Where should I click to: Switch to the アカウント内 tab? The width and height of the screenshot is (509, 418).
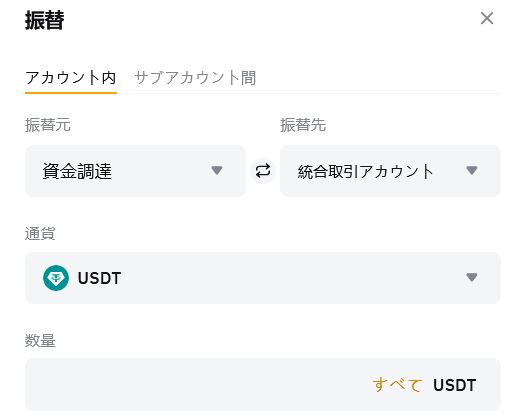pos(71,78)
